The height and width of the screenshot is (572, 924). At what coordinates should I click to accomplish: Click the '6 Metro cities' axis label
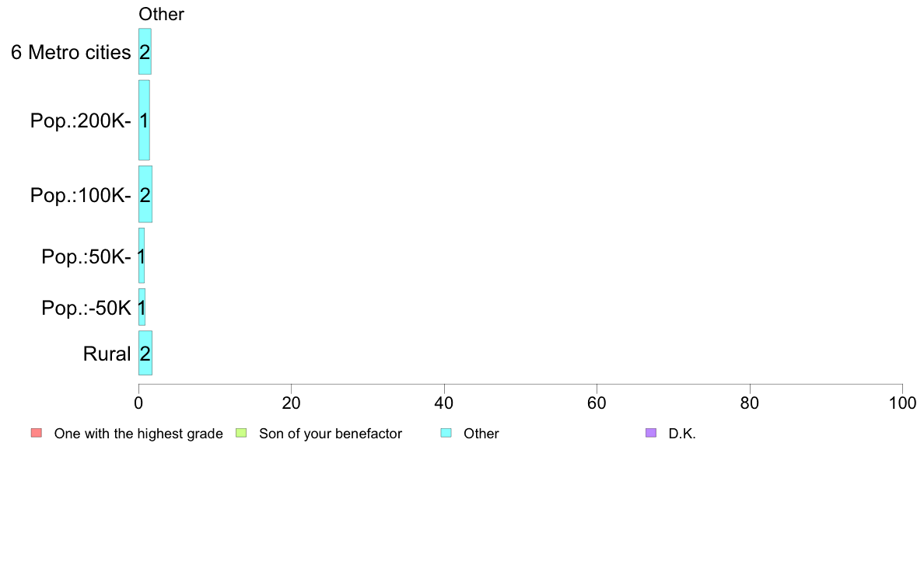point(71,52)
